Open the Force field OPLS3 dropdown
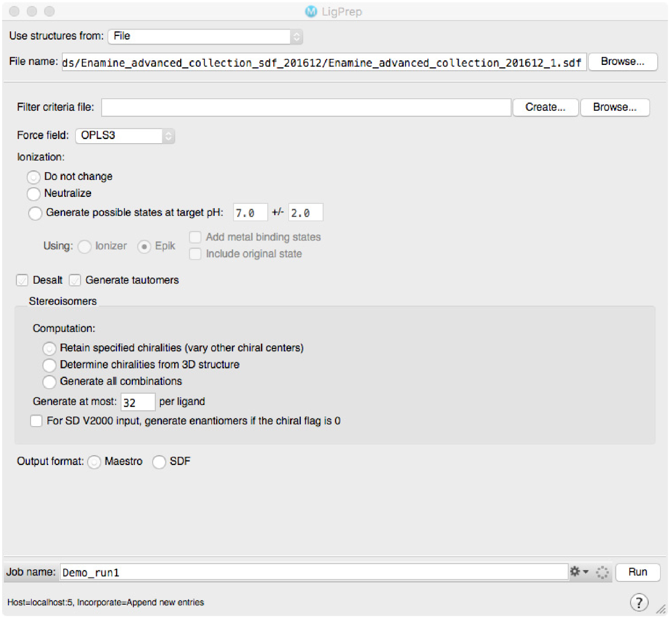 (125, 135)
